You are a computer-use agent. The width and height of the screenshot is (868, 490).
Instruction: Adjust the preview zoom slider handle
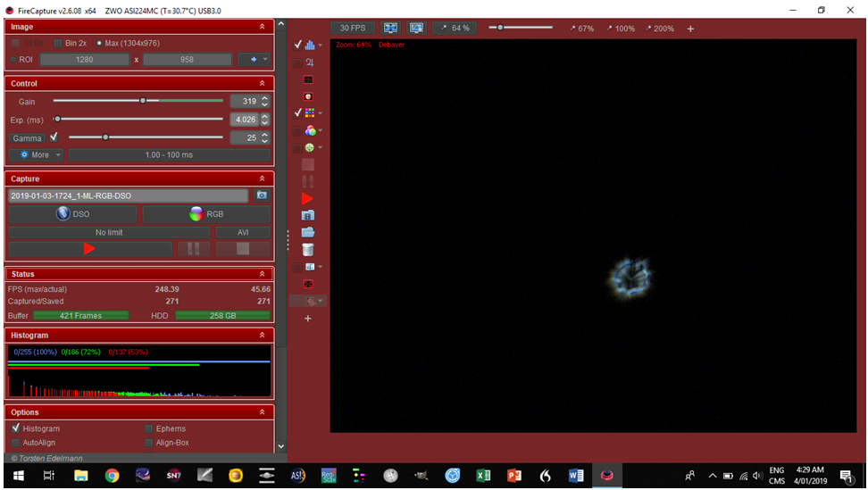click(500, 28)
